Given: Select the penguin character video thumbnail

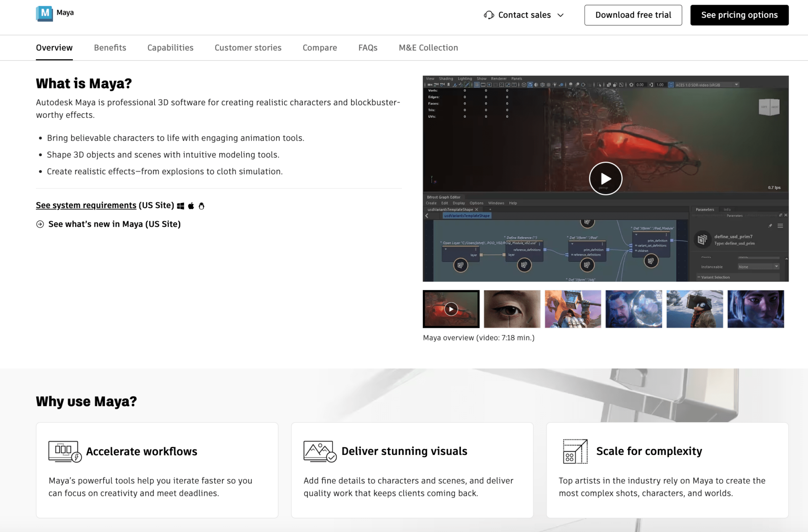Looking at the screenshot, I should pos(694,309).
